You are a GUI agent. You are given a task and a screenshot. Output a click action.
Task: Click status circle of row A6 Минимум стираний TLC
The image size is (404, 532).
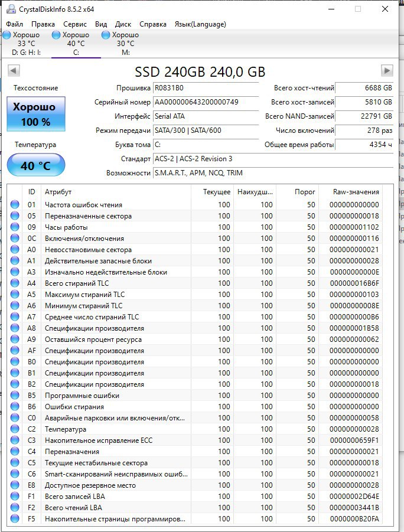[15, 305]
